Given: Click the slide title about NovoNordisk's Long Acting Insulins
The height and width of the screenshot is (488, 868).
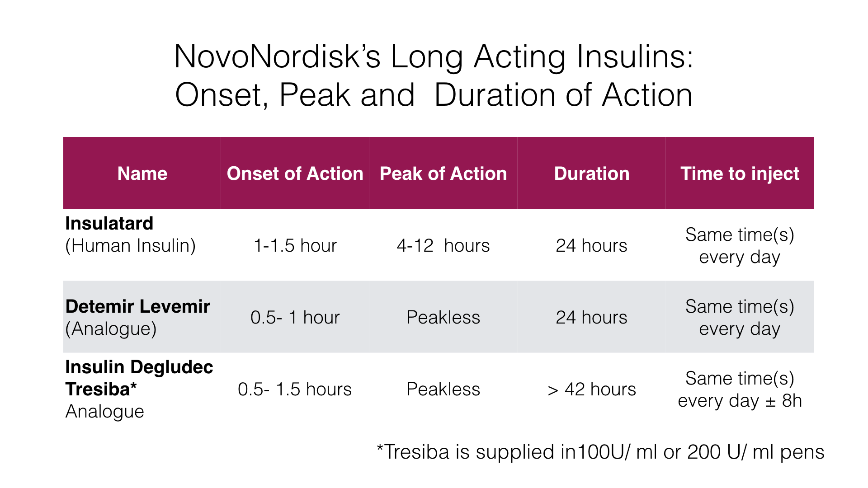Looking at the screenshot, I should [434, 75].
